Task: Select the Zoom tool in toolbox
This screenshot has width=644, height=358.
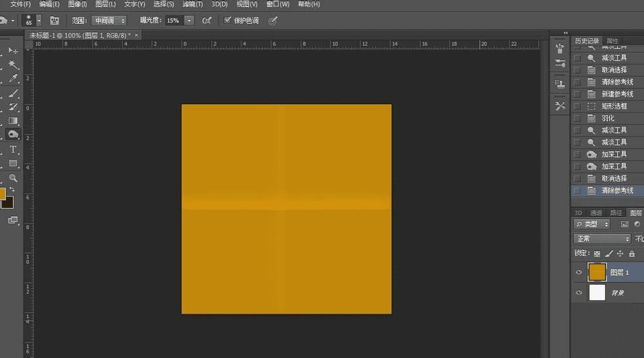Action: pyautogui.click(x=13, y=178)
